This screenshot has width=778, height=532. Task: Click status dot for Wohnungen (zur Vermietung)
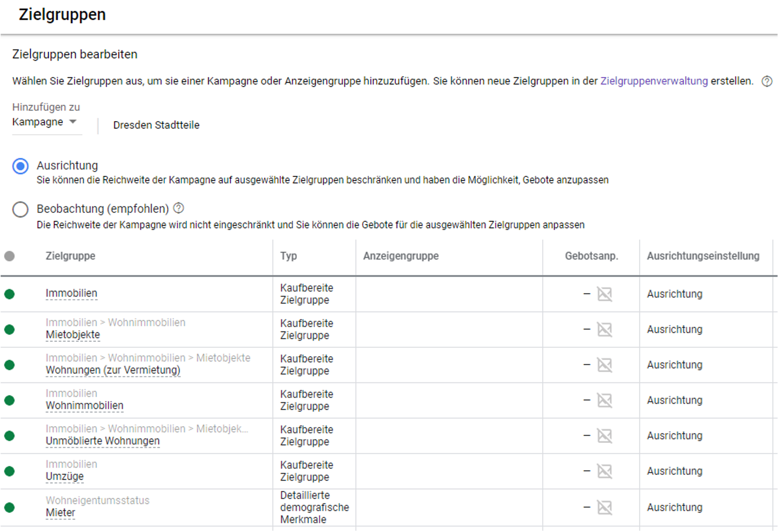click(x=9, y=365)
